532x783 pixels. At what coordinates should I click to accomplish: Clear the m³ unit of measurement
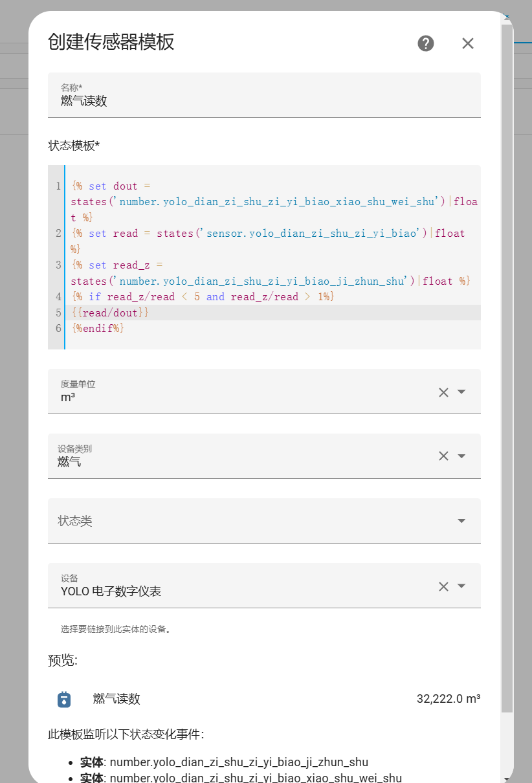[x=443, y=392]
